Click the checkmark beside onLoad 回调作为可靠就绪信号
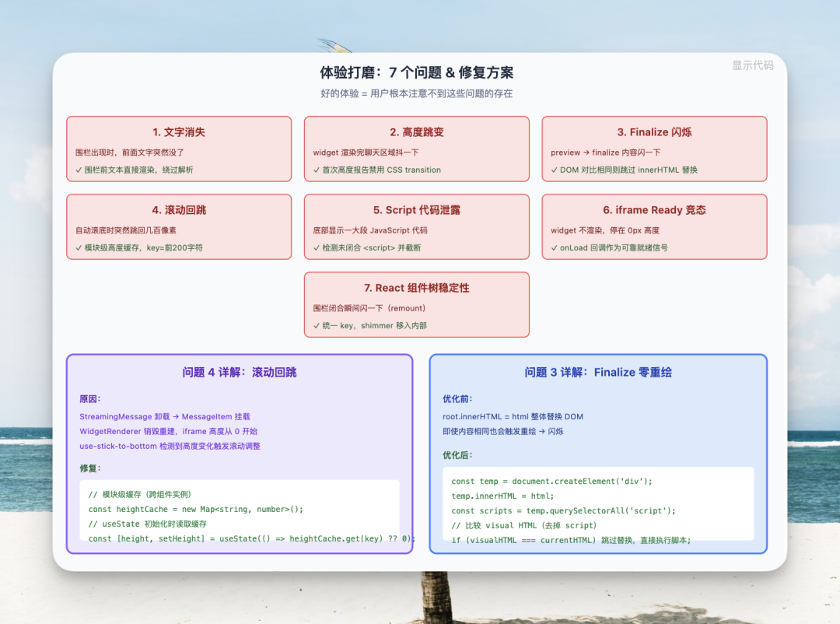 point(555,247)
